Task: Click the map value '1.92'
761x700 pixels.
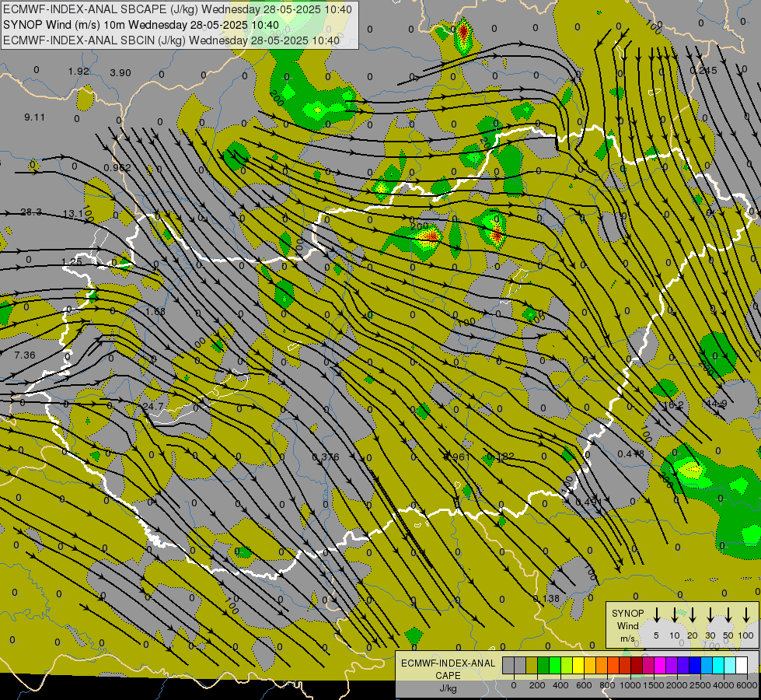Action: click(79, 72)
